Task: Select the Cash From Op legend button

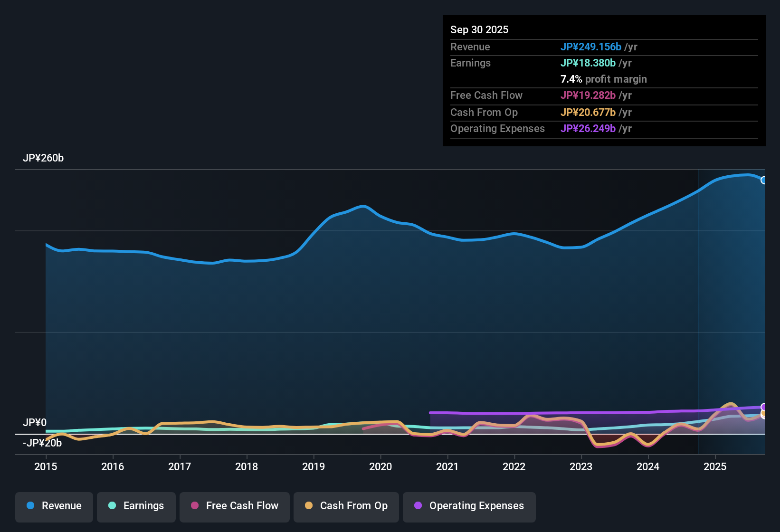Action: click(346, 506)
